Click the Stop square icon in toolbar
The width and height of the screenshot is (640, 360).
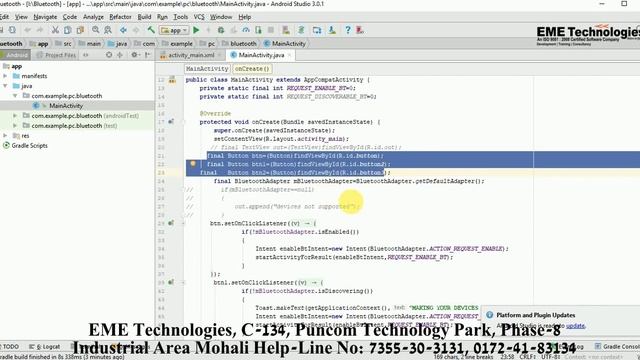pos(271,30)
